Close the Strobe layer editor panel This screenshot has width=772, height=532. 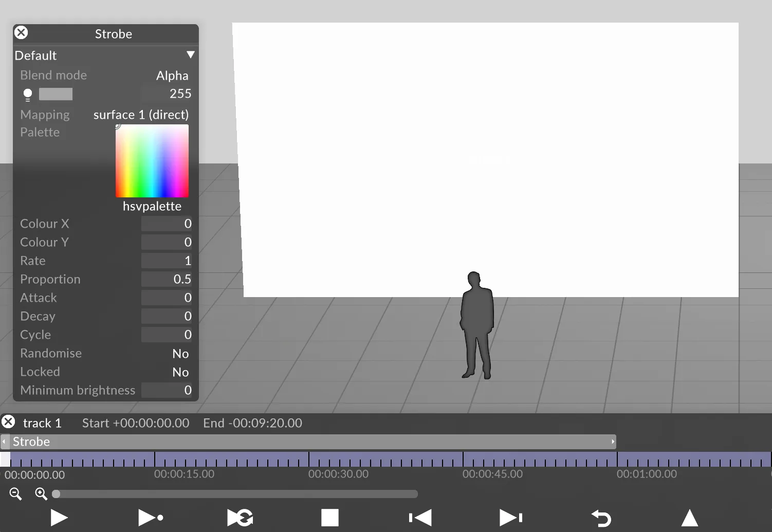(21, 33)
